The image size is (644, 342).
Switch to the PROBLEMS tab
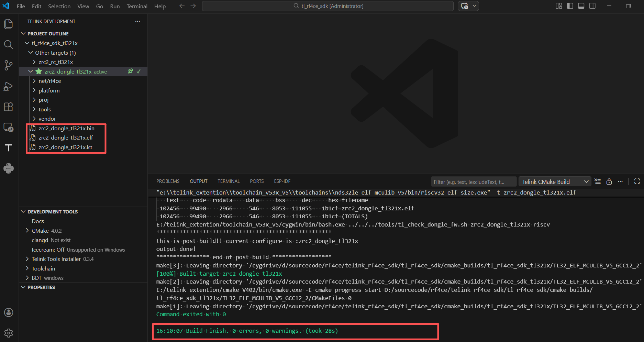coord(168,181)
